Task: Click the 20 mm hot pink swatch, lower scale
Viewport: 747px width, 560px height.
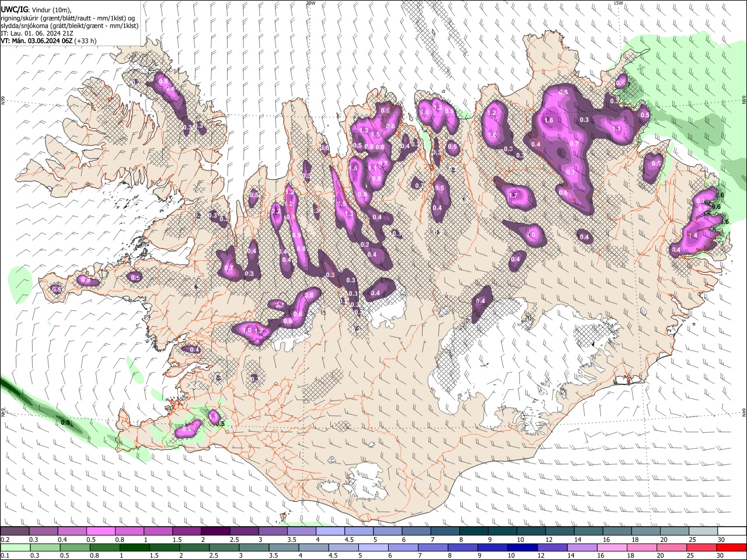Action: point(672,547)
